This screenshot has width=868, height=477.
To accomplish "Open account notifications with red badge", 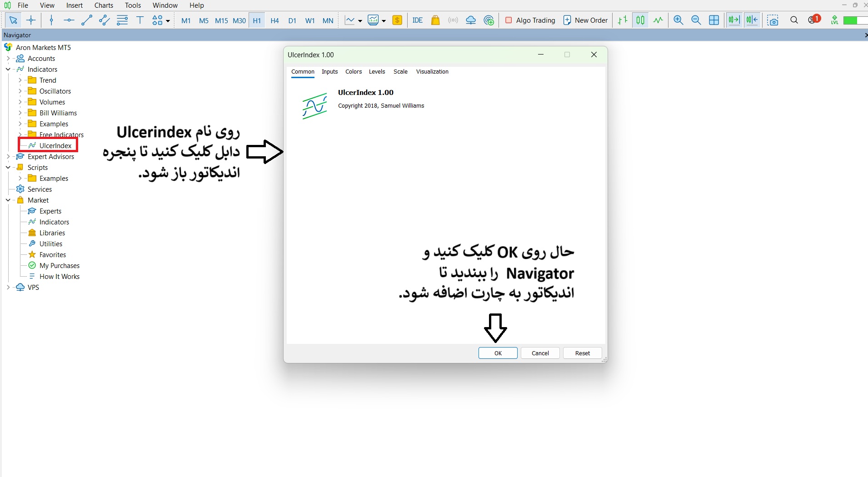I will click(814, 20).
